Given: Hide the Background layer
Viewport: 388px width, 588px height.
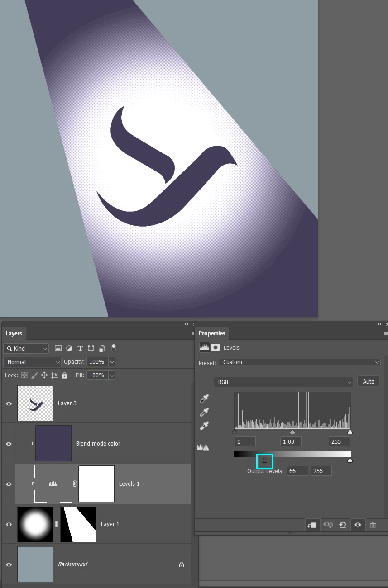Looking at the screenshot, I should point(9,564).
